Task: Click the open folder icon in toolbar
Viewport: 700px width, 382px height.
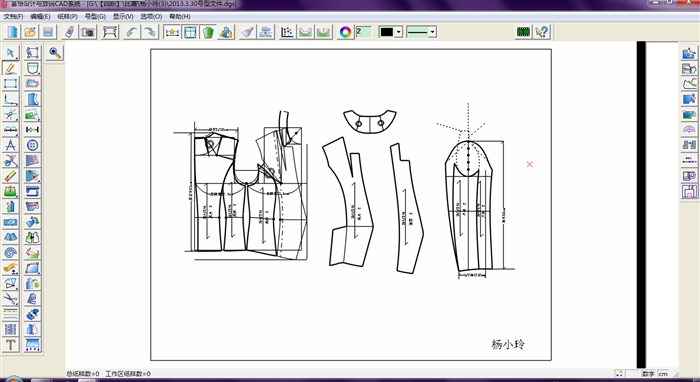Action: pyautogui.click(x=30, y=32)
